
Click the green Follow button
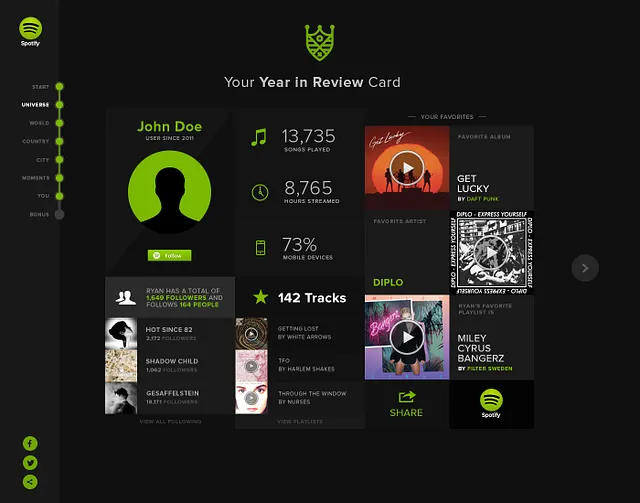[x=169, y=255]
